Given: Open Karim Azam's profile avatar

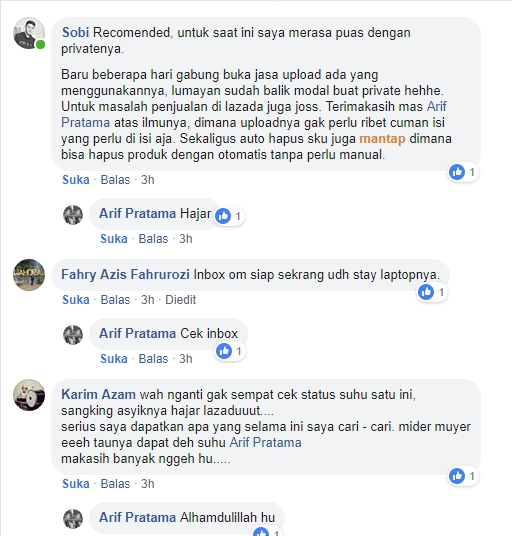Looking at the screenshot, I should point(29,395).
